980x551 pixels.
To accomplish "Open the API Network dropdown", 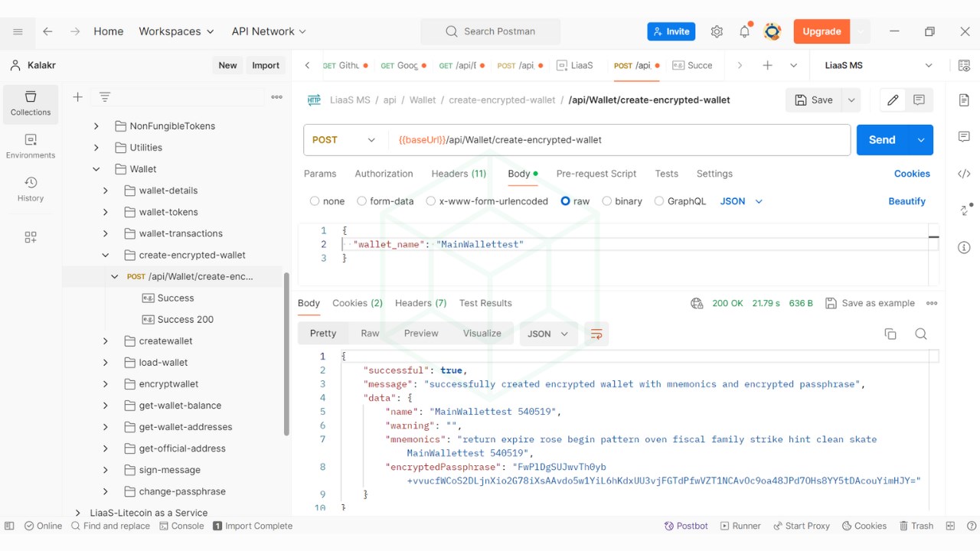I will tap(269, 31).
